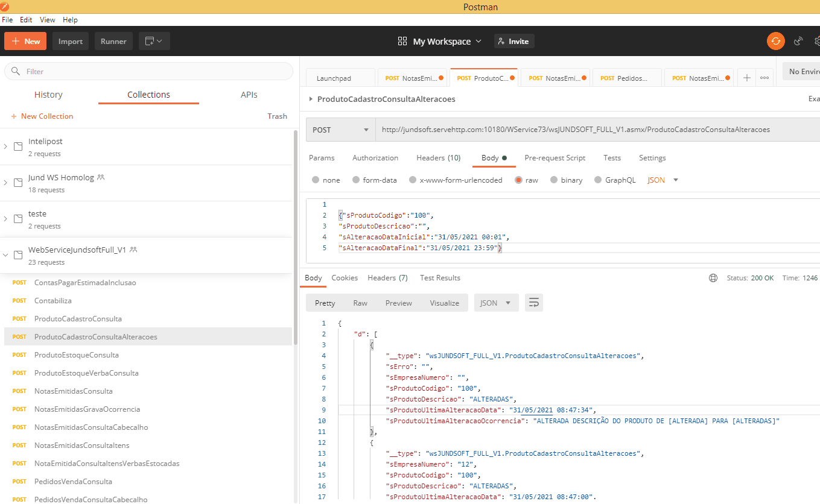Click the plus icon to add tab
820x504 pixels.
tap(747, 78)
